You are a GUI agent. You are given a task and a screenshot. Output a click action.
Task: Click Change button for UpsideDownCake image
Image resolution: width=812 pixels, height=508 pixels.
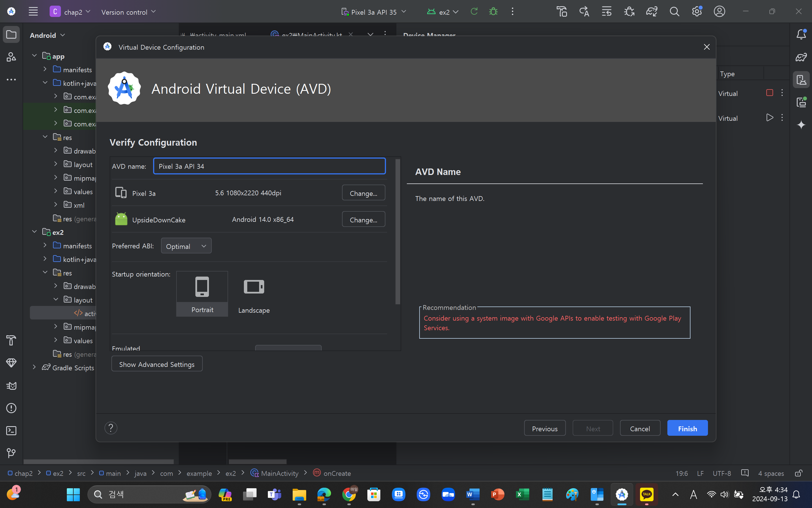pos(363,219)
